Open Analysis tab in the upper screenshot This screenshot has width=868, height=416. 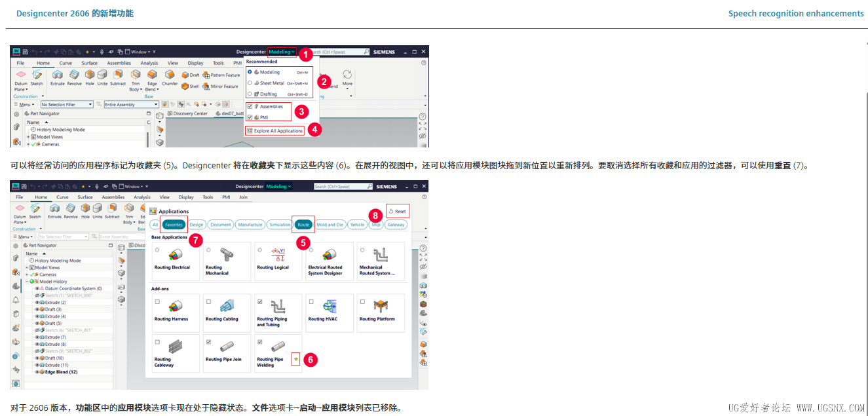pos(149,63)
